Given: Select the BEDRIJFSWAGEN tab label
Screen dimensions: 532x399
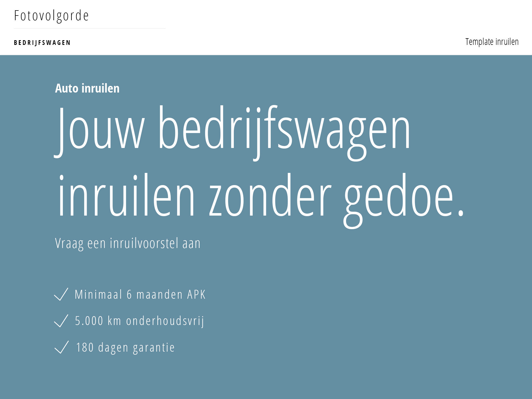Looking at the screenshot, I should pyautogui.click(x=42, y=43).
